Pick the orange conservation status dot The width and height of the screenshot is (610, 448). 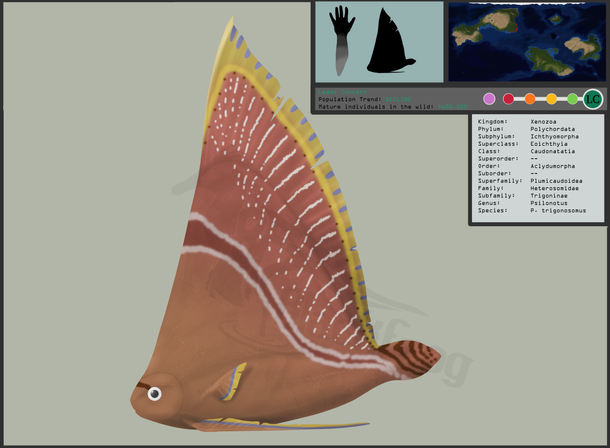(530, 99)
